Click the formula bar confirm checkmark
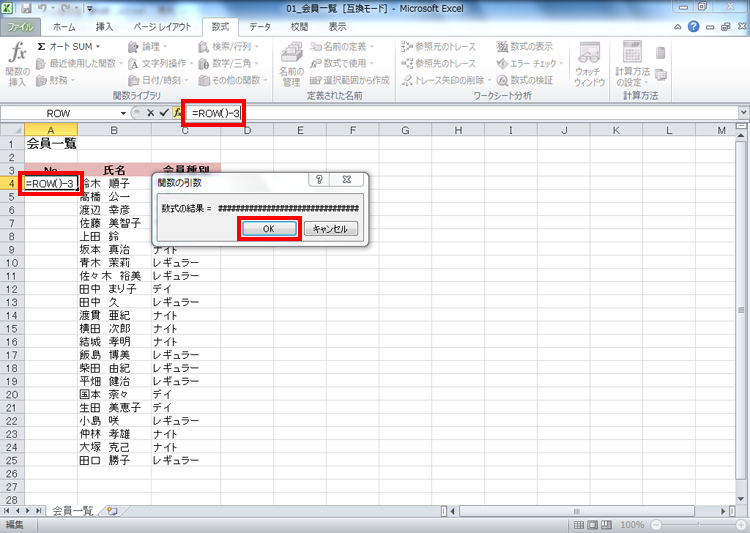 coord(164,113)
